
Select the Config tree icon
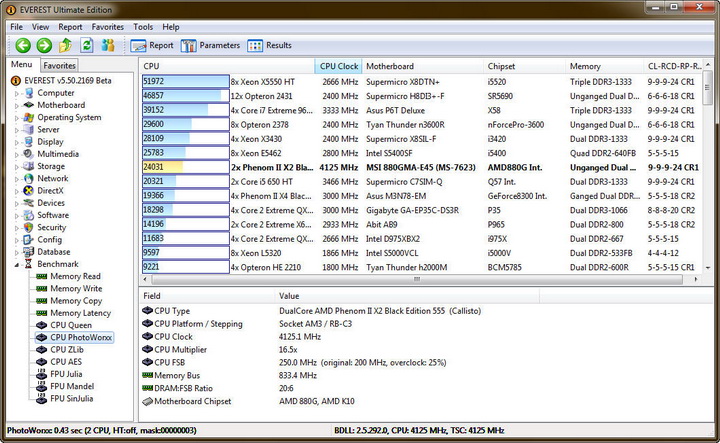[x=29, y=240]
